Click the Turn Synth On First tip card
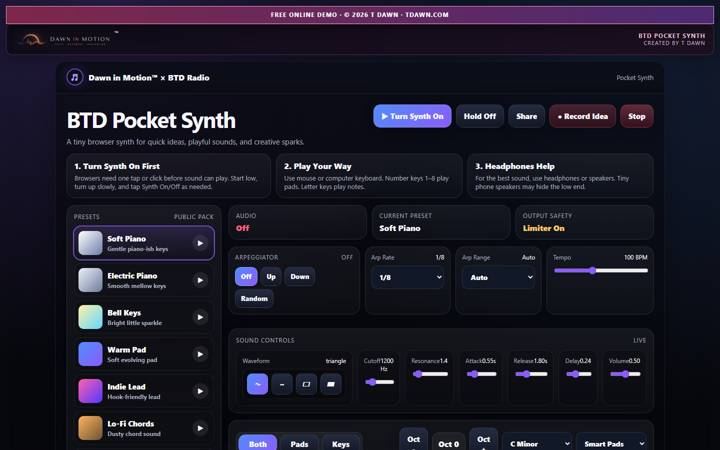Viewport: 720px width, 450px height. pyautogui.click(x=169, y=176)
